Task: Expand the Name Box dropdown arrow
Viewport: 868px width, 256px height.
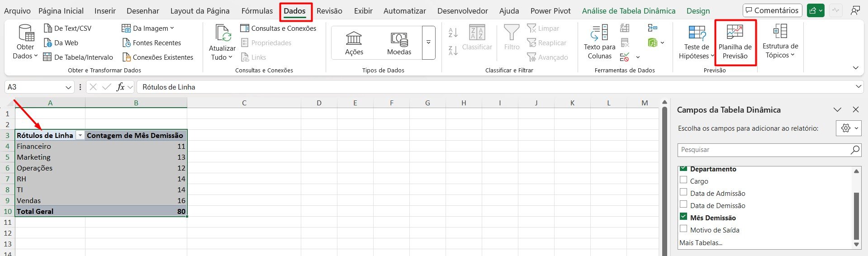Action: [x=68, y=87]
